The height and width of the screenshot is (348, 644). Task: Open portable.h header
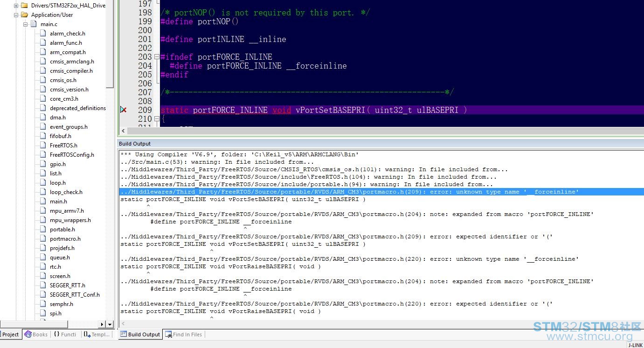62,230
